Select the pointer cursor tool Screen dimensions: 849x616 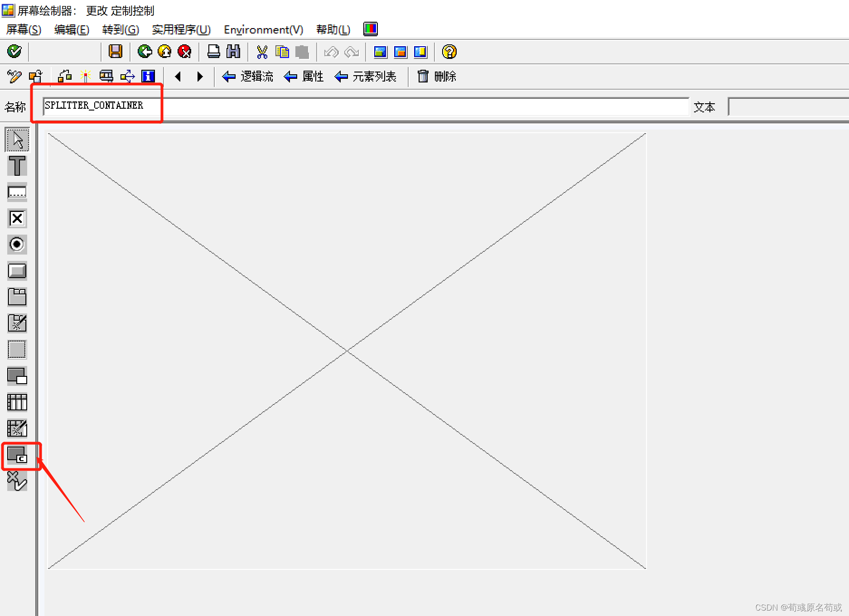(x=17, y=140)
